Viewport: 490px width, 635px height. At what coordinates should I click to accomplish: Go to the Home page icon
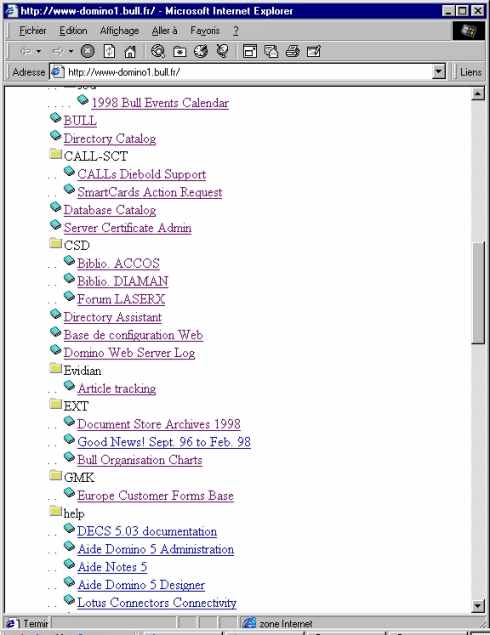[130, 51]
